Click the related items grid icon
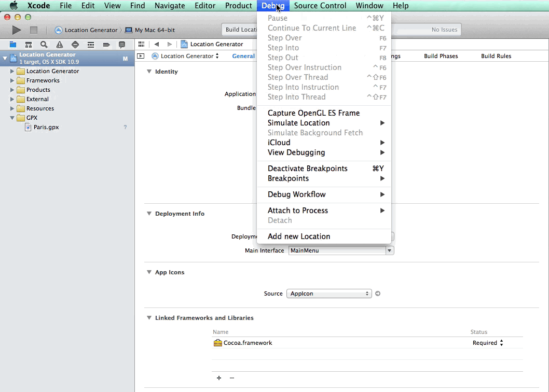Viewport: 549px width, 392px height. click(141, 44)
